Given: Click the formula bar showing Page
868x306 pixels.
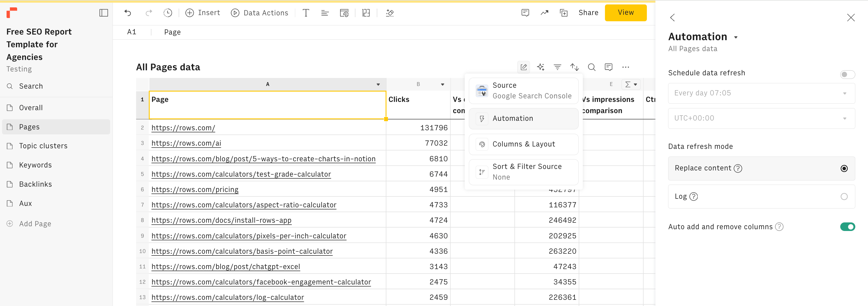Looking at the screenshot, I should click(x=172, y=32).
